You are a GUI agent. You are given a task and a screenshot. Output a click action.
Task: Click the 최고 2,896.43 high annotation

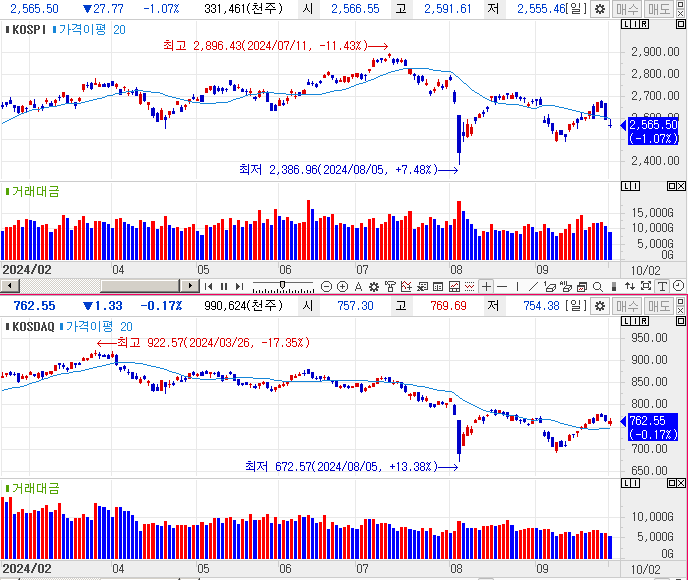click(276, 46)
